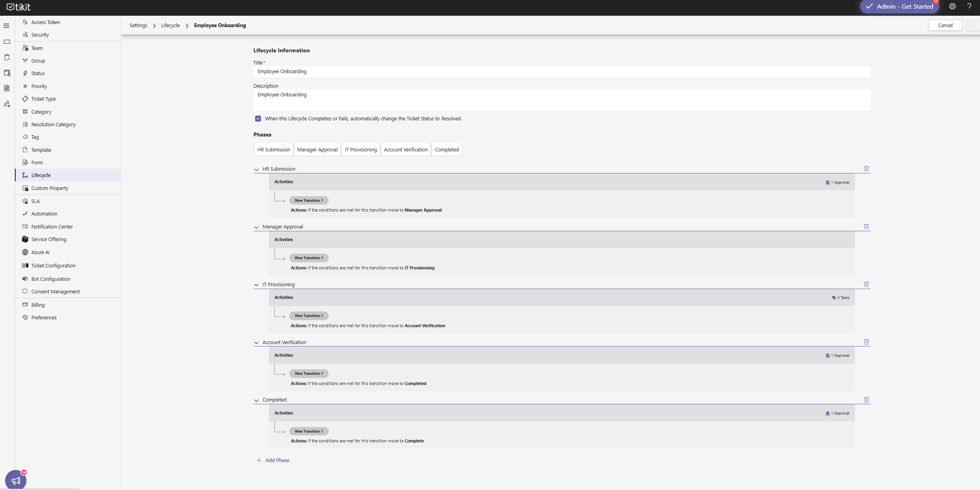Click the Ticket Type tag icon

click(x=25, y=99)
